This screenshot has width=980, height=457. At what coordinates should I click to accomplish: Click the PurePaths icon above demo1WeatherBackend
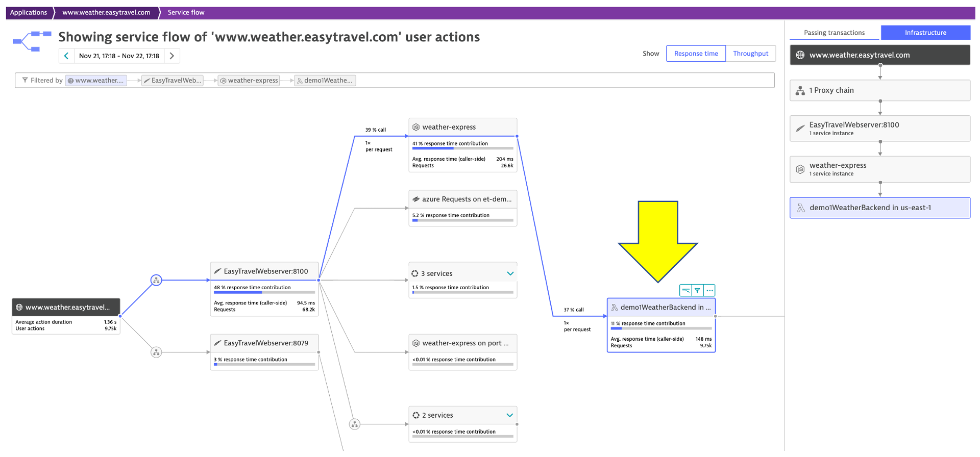[x=685, y=290]
